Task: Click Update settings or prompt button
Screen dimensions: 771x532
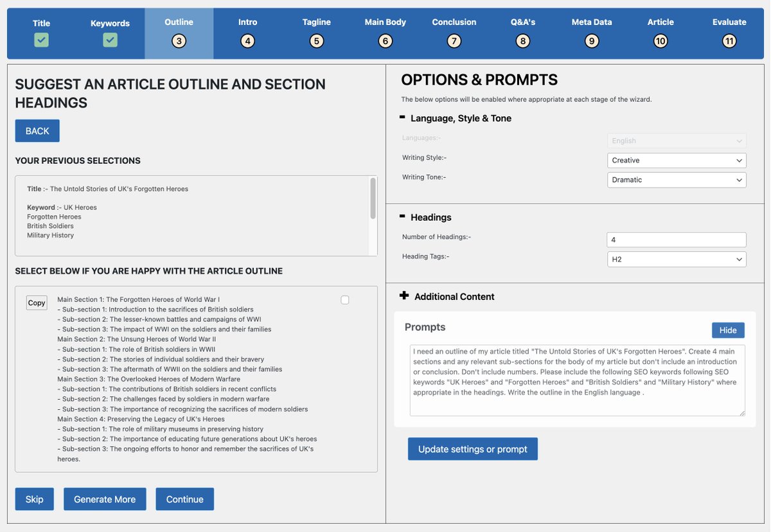Action: (473, 449)
